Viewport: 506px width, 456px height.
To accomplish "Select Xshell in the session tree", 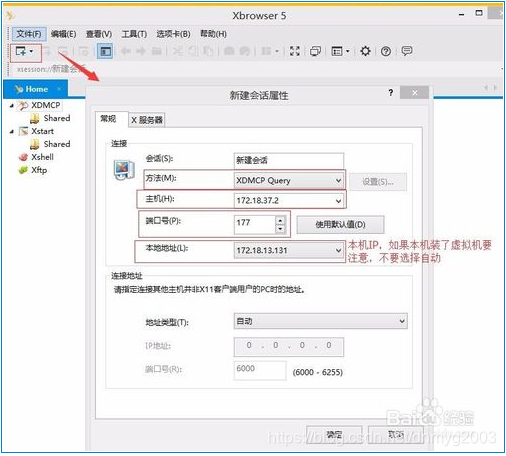I will pyautogui.click(x=42, y=157).
